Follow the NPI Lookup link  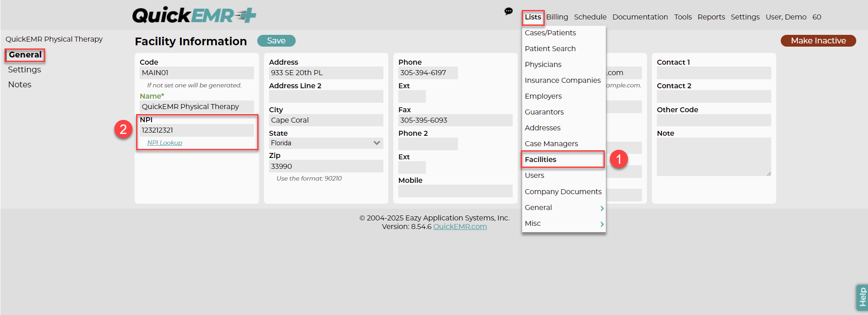click(x=165, y=143)
